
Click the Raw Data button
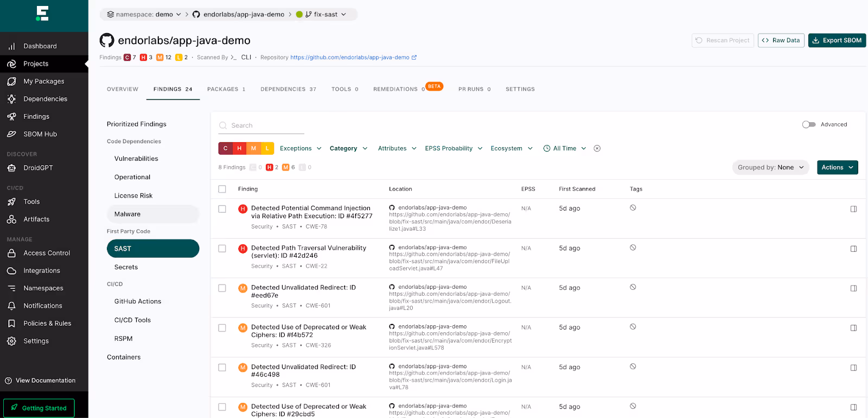pyautogui.click(x=781, y=40)
